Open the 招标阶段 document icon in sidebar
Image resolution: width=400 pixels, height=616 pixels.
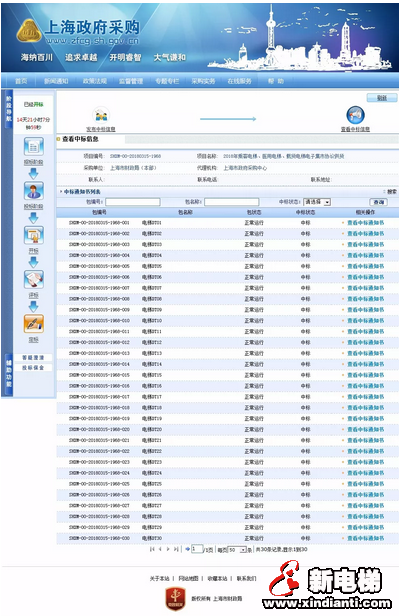[x=34, y=147]
